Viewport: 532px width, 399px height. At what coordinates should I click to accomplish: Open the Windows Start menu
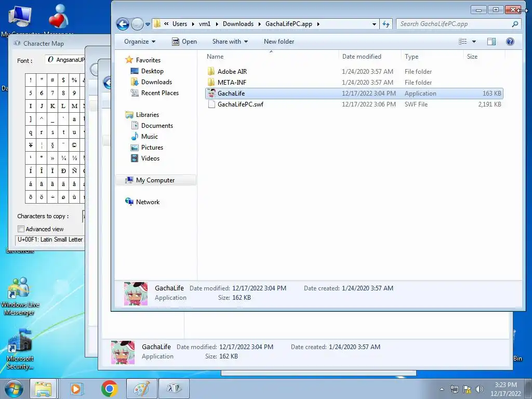pos(14,389)
